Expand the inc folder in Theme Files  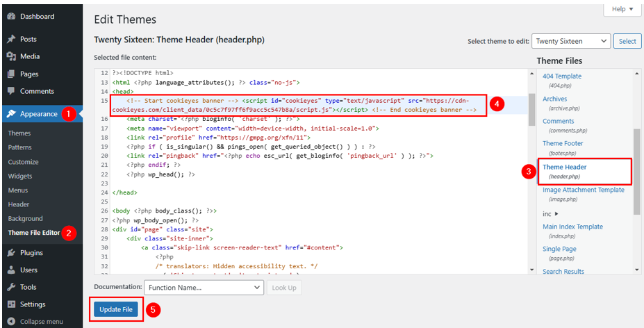click(551, 214)
